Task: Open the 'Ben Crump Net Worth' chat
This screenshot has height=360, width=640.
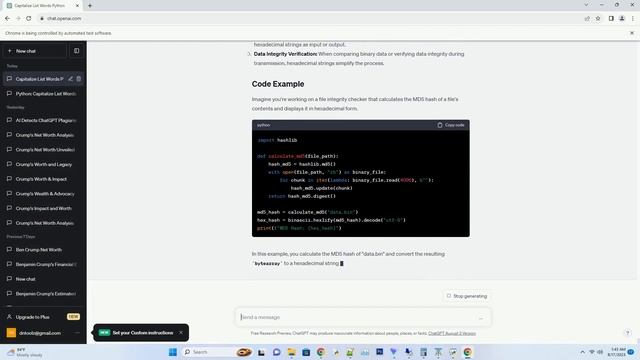Action: point(43,250)
